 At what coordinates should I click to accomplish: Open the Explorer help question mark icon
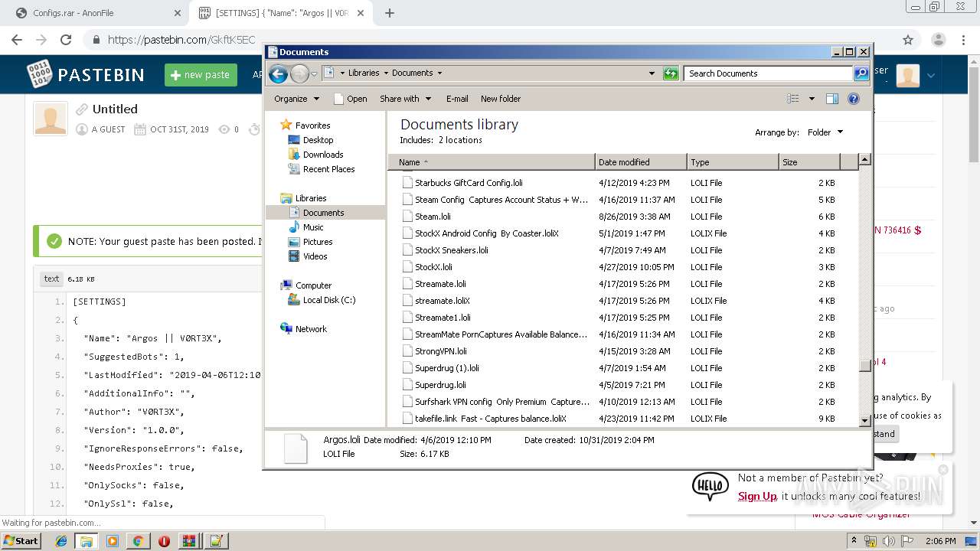click(854, 99)
